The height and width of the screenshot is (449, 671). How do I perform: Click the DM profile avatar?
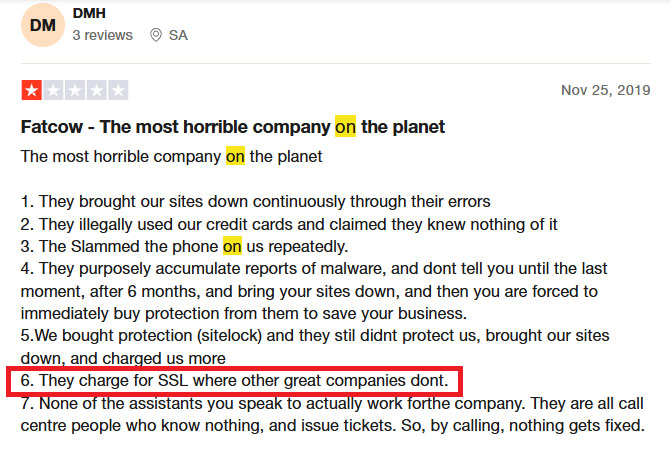click(43, 25)
